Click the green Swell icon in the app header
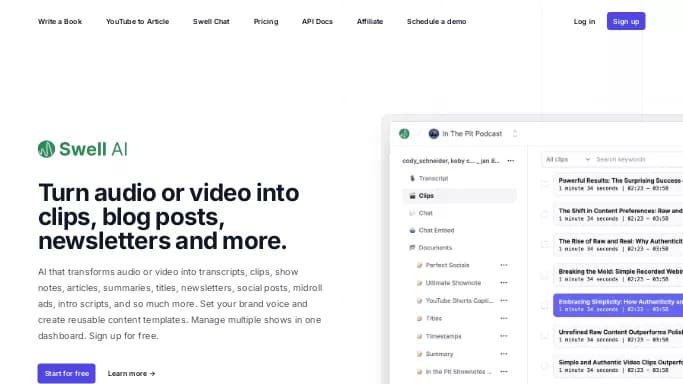683x384 pixels. coord(404,134)
